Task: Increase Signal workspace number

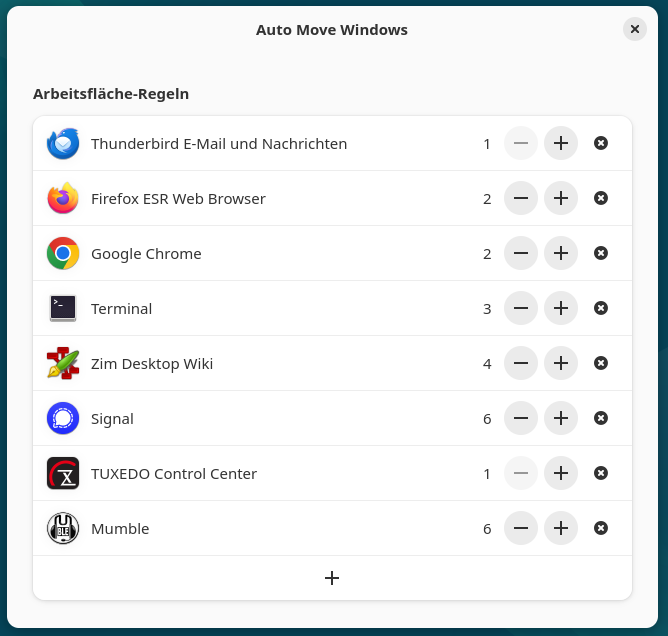Action: (561, 418)
